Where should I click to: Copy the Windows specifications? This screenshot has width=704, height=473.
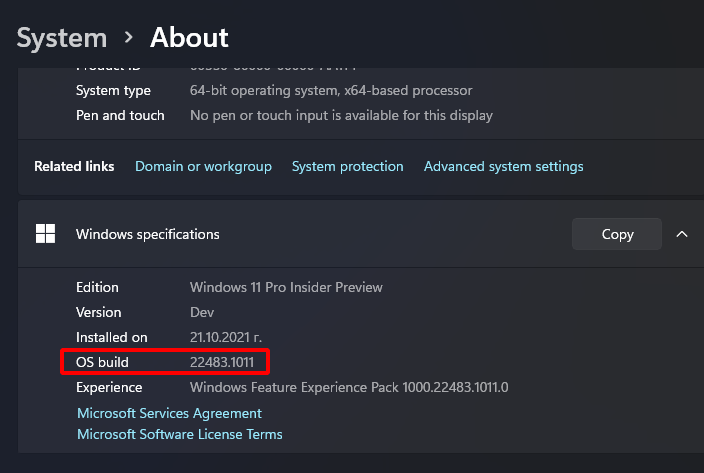point(616,234)
